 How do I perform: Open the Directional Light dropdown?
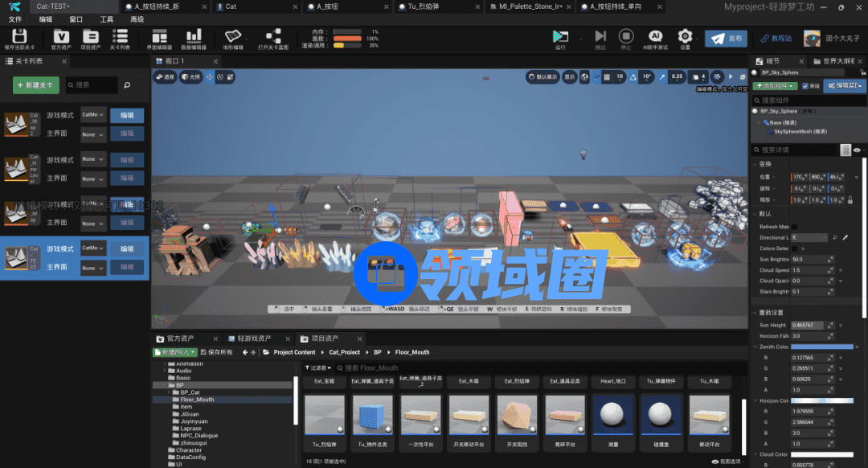click(809, 238)
